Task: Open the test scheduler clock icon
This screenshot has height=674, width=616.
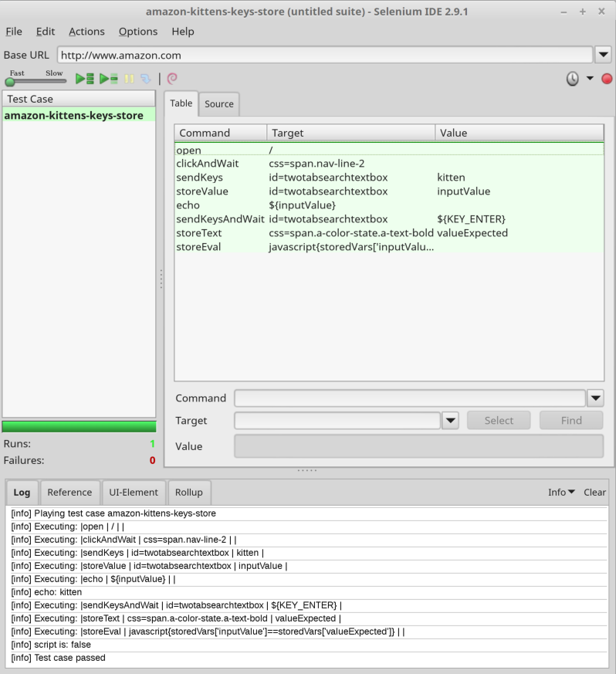Action: (572, 79)
